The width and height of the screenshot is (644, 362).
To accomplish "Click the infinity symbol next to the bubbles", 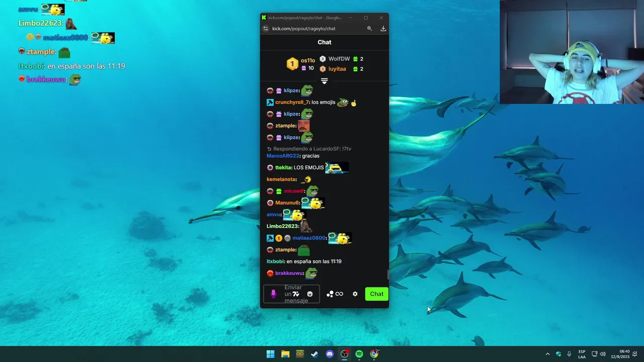I will point(340,294).
